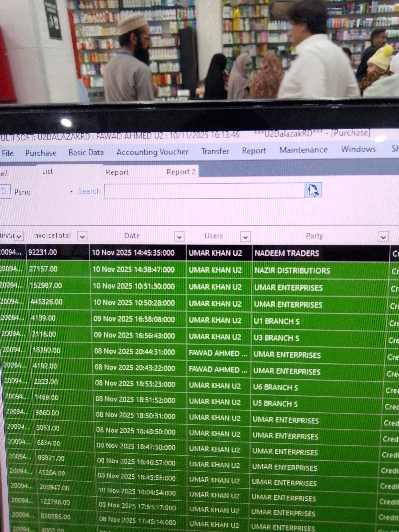Open the Purchase menu

coord(41,153)
